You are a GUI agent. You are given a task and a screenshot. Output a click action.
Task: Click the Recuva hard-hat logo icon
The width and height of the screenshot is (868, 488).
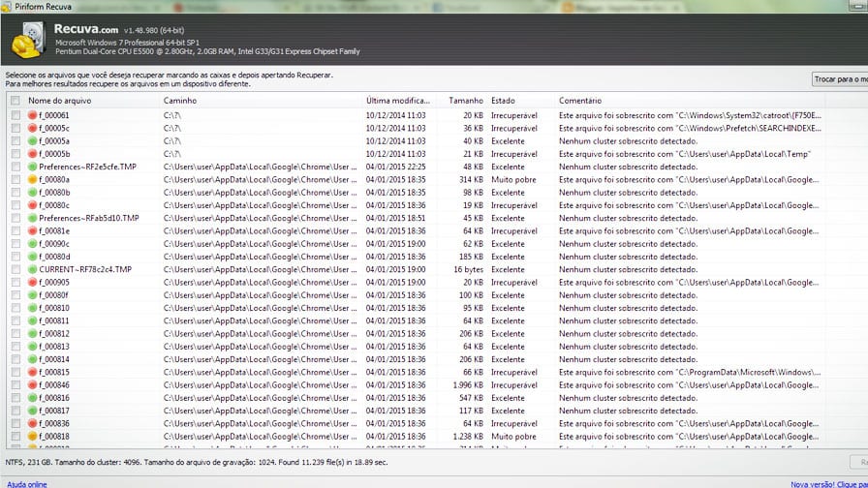tap(28, 41)
